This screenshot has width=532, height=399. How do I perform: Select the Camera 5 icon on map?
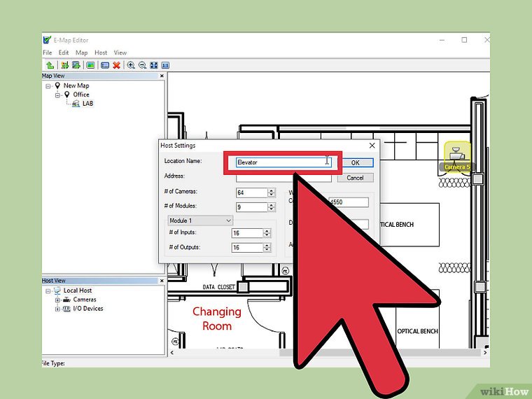457,152
